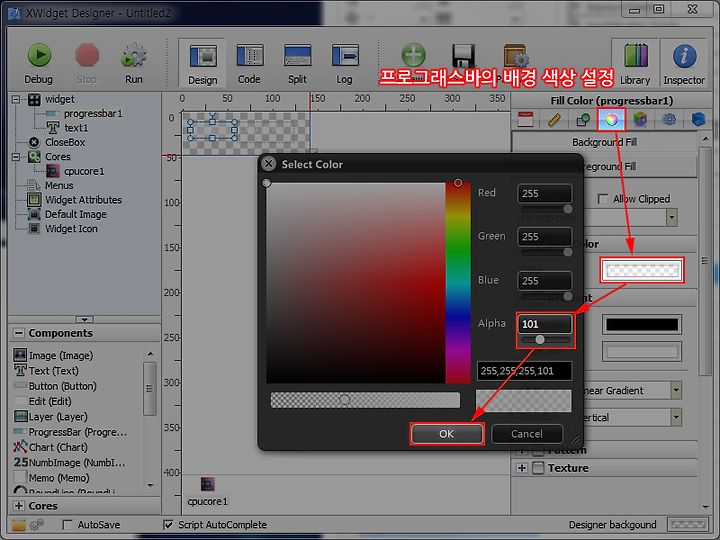The width and height of the screenshot is (720, 540).
Task: Click the black gradient color swatch
Action: [642, 325]
